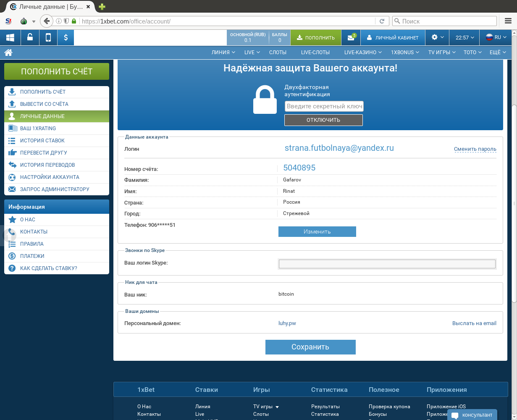The height and width of the screenshot is (420, 517).
Task: Open ЗАПРОС АДМИНИСТРАТОРУ in sidebar
Action: pyautogui.click(x=57, y=189)
